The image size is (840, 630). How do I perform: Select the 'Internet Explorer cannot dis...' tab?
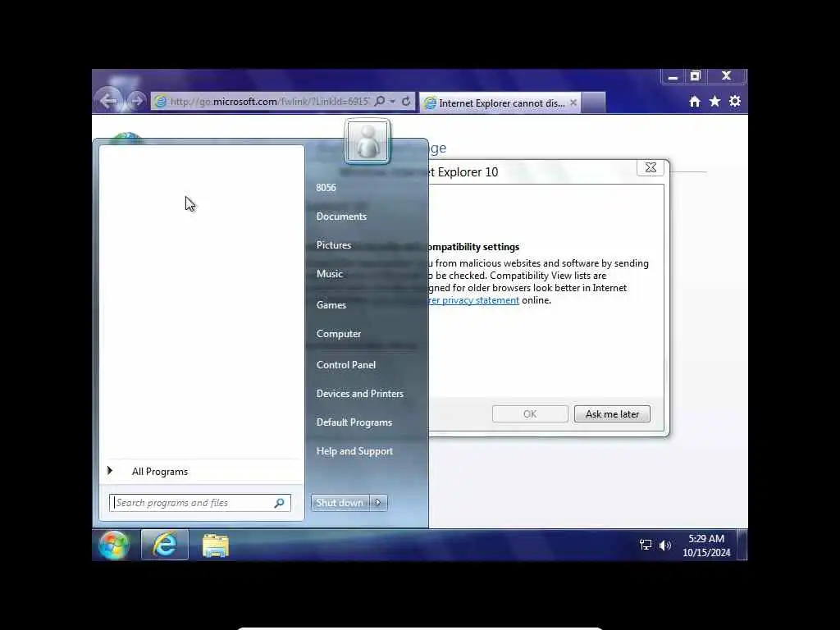pyautogui.click(x=500, y=103)
